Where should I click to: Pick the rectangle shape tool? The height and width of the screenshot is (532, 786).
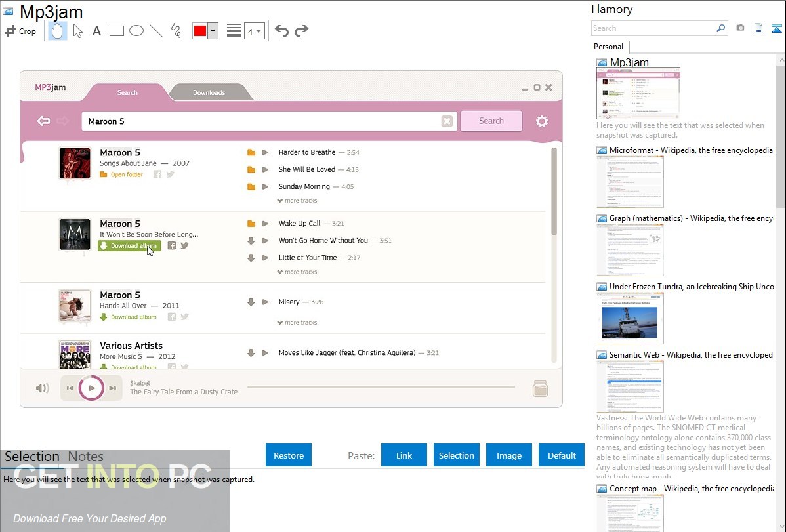116,31
